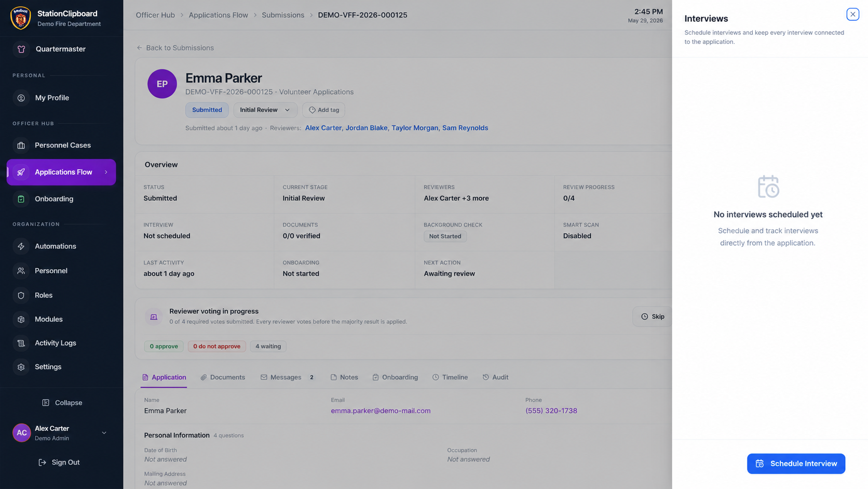This screenshot has width=868, height=489.
Task: Click the Sign Out arrow icon
Action: tap(43, 462)
